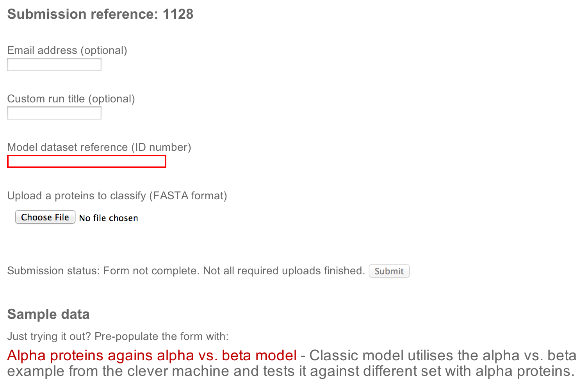Viewport: 588px width, 390px height.
Task: Select the "Custom run title (optional)" label
Action: click(71, 99)
